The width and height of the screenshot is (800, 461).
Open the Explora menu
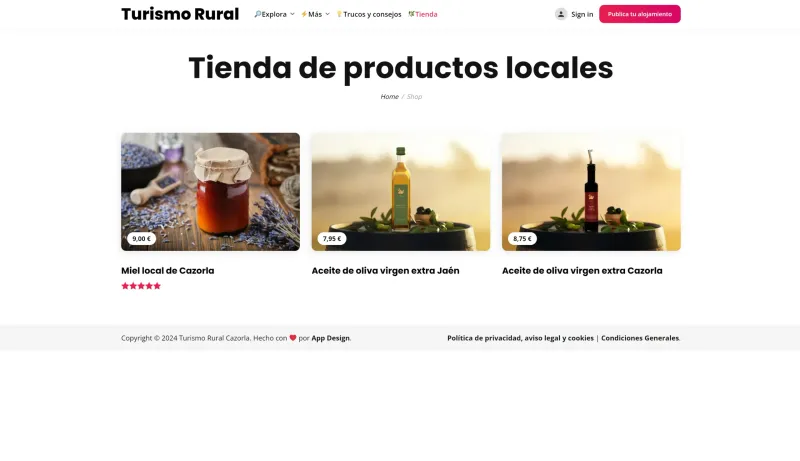point(274,14)
